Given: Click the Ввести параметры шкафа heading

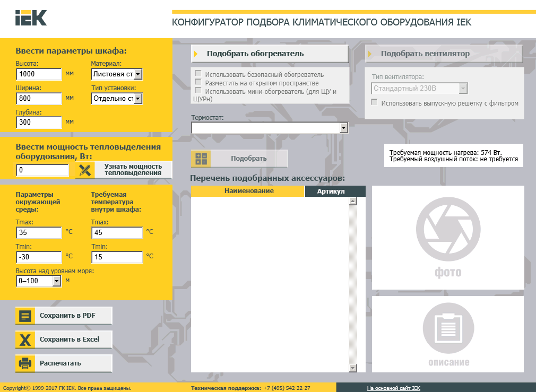Looking at the screenshot, I should pyautogui.click(x=71, y=51).
